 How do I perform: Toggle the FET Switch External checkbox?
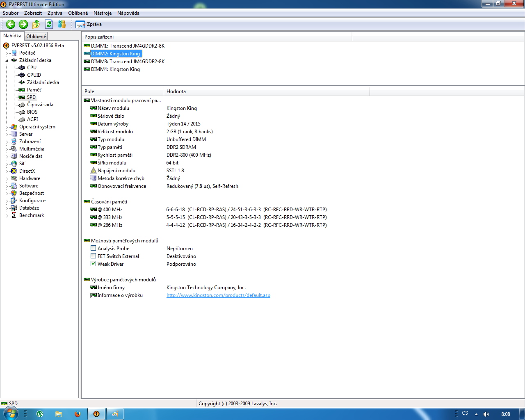(x=93, y=256)
